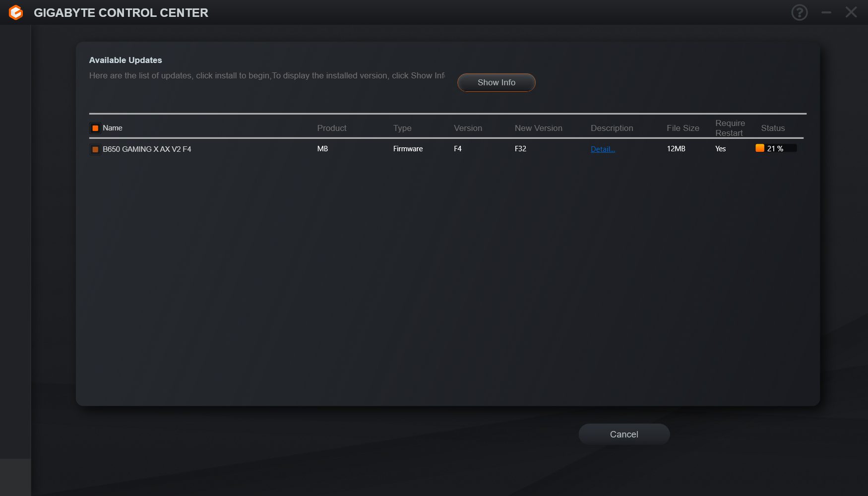Select the B650 GAMING X AX V2 F4 row name
The image size is (868, 496).
[147, 149]
